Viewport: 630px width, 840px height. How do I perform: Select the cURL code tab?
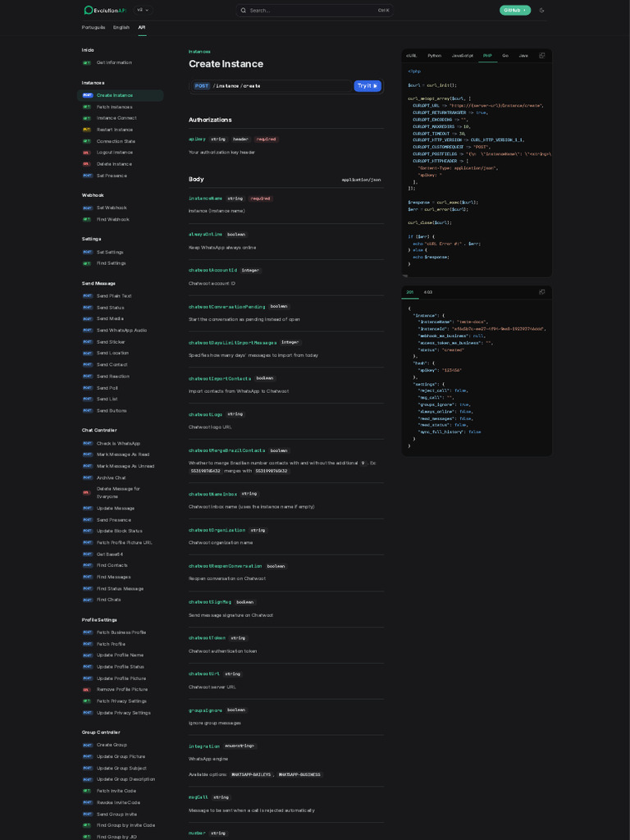pyautogui.click(x=412, y=56)
